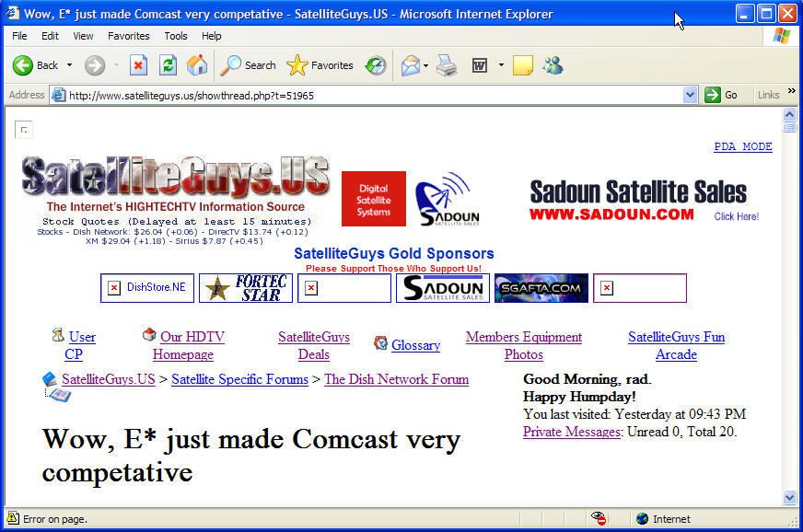The width and height of the screenshot is (803, 532).
Task: Open the Members Equipment Photos link
Action: click(x=524, y=346)
